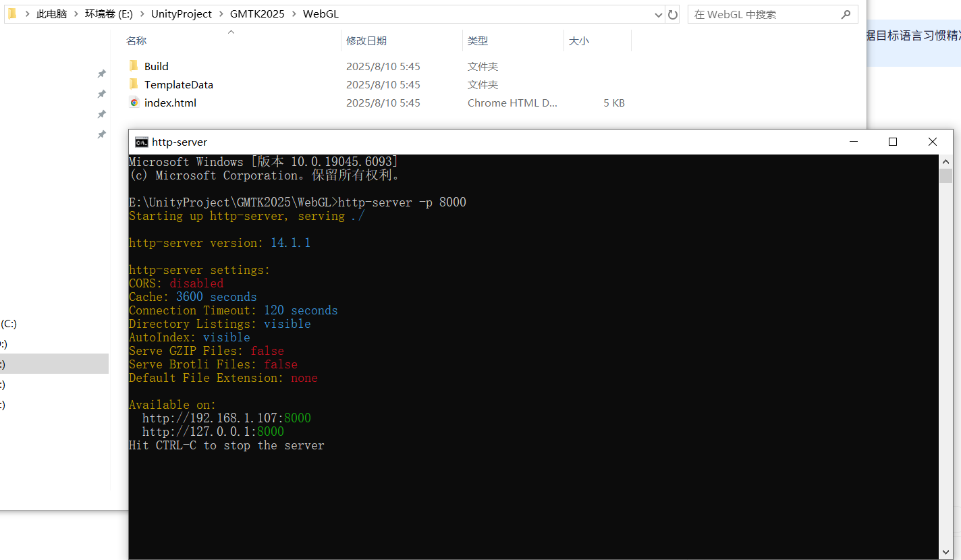Go to GMTK2025 breadcrumb segment

pyautogui.click(x=258, y=14)
